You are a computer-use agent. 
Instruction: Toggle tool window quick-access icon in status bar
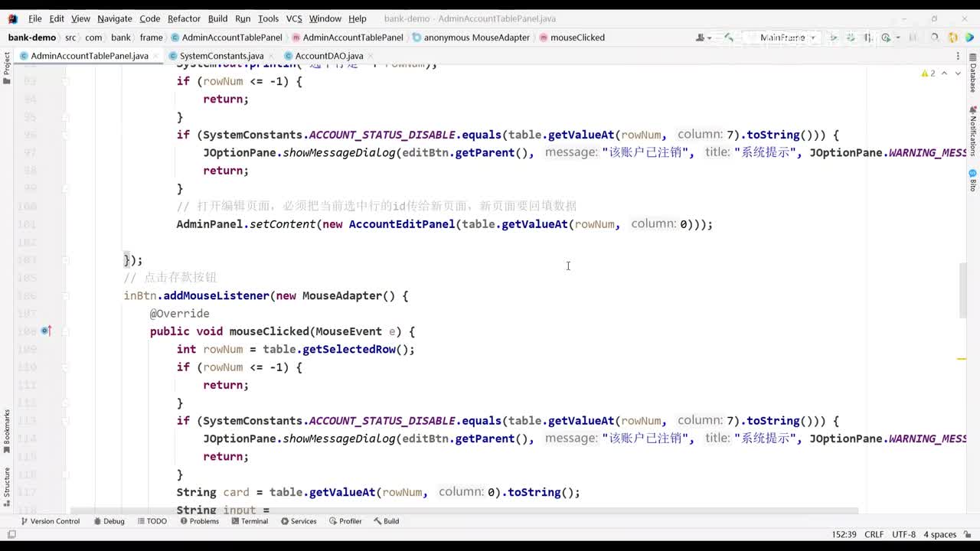[x=11, y=534]
